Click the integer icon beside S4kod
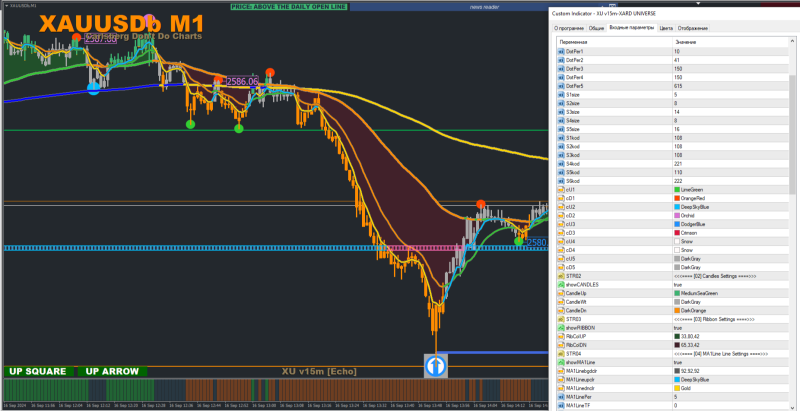Viewport: 800px width, 411px height. [x=562, y=164]
